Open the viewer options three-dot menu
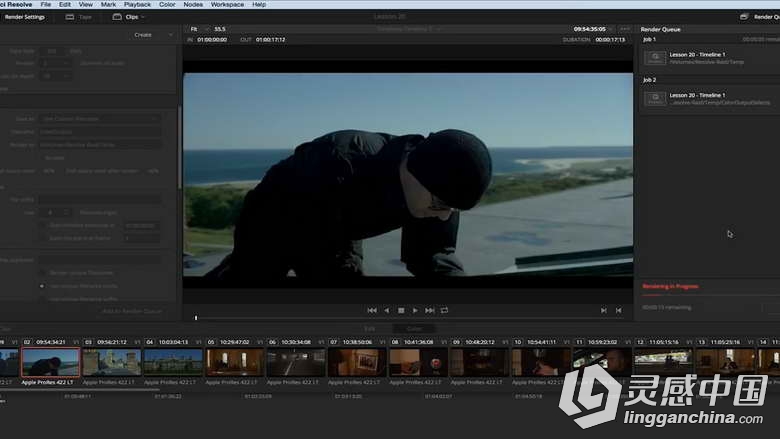 click(x=625, y=29)
